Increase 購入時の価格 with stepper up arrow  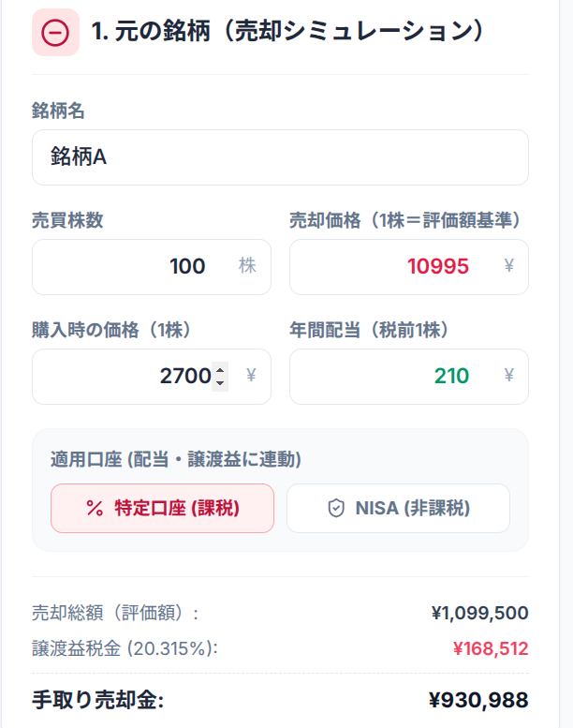[x=220, y=370]
